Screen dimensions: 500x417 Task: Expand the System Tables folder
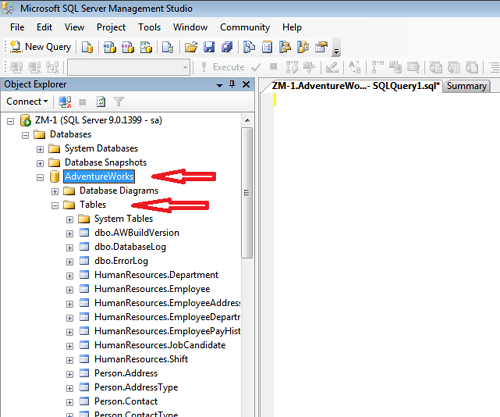69,219
